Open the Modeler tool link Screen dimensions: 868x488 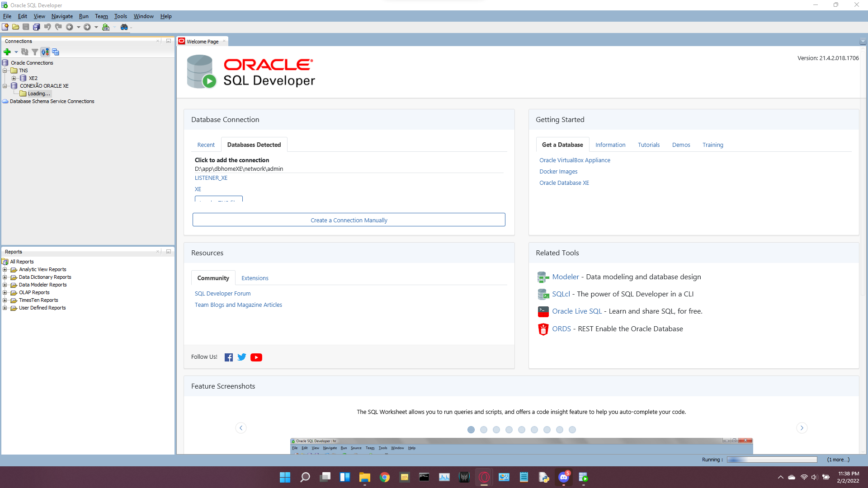click(x=565, y=277)
